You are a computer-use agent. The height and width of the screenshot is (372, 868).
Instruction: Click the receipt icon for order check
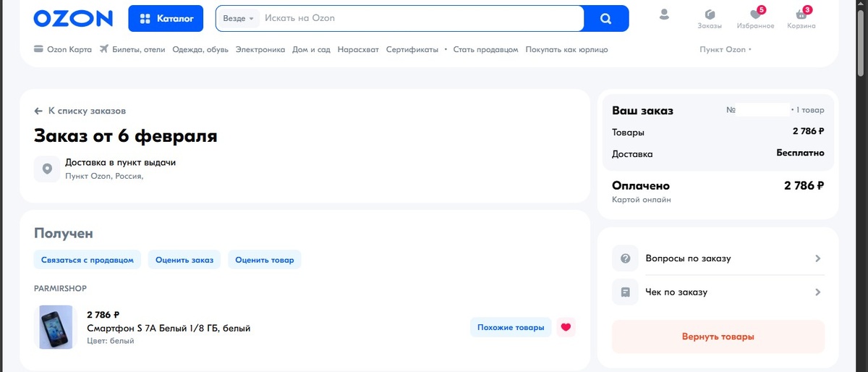coord(626,292)
